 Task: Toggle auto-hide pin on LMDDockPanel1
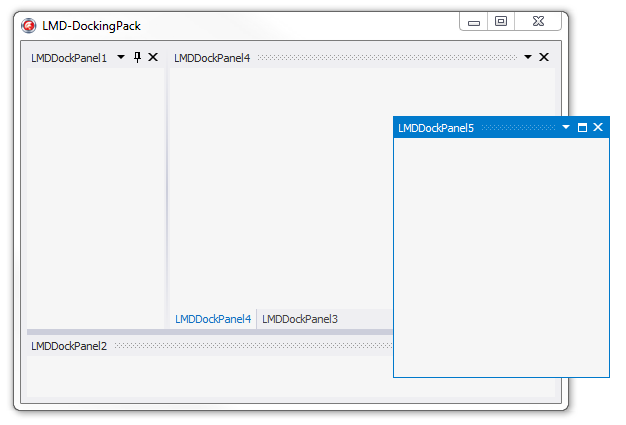(137, 57)
